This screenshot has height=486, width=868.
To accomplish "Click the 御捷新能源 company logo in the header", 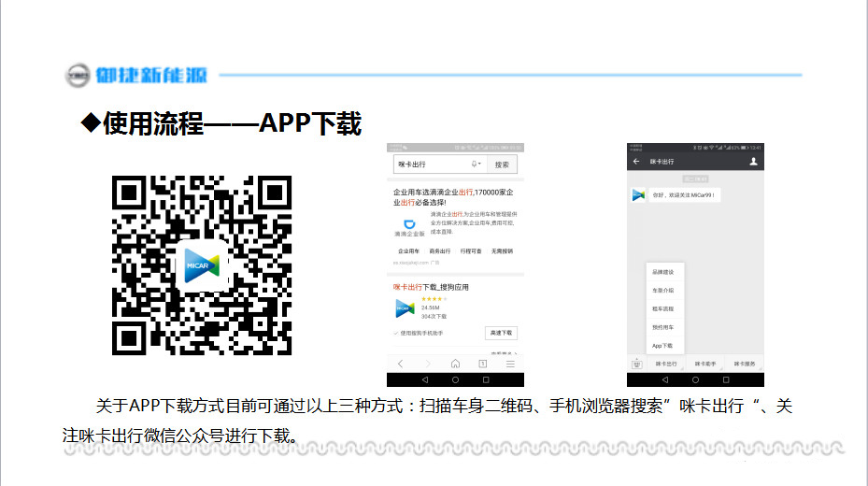I will [x=136, y=76].
